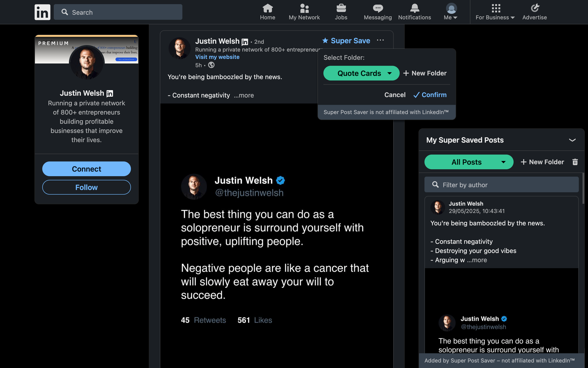
Task: Click the Jobs briefcase icon
Action: (x=341, y=8)
